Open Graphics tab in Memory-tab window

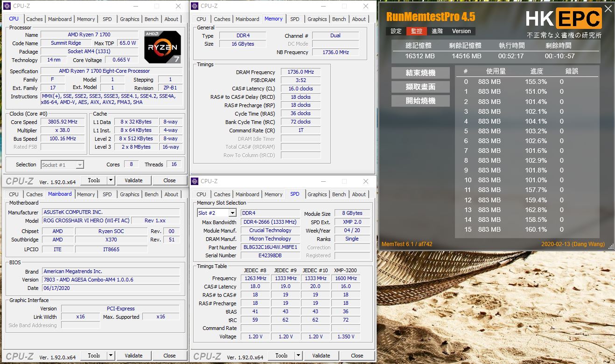[317, 19]
